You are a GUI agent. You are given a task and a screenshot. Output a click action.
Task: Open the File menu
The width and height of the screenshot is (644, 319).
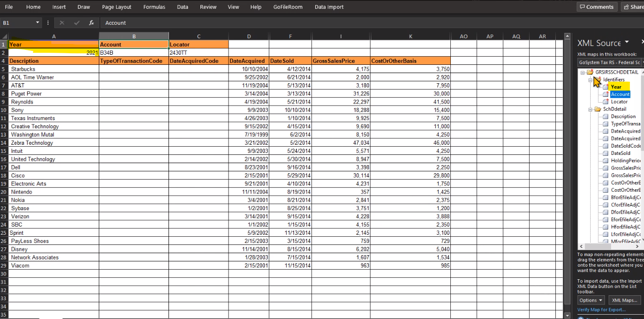coord(9,7)
